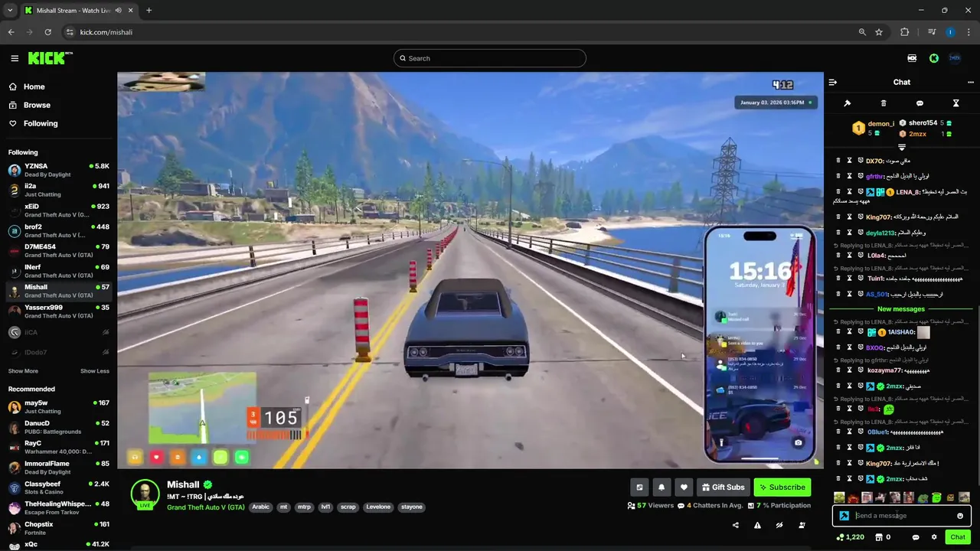Open Yasserx999 channel in Following
This screenshot has width=980, height=551.
58,311
